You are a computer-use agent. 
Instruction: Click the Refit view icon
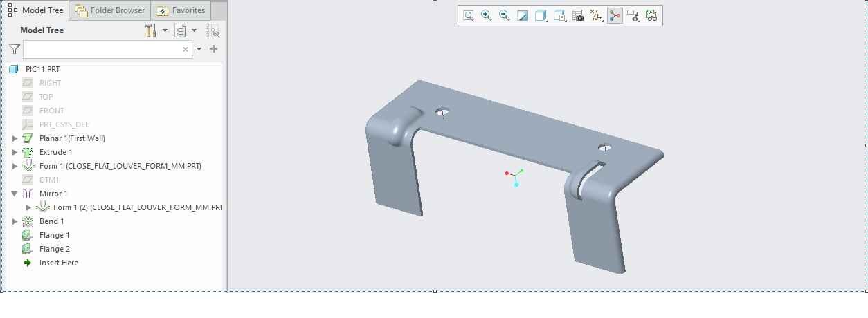(x=469, y=15)
